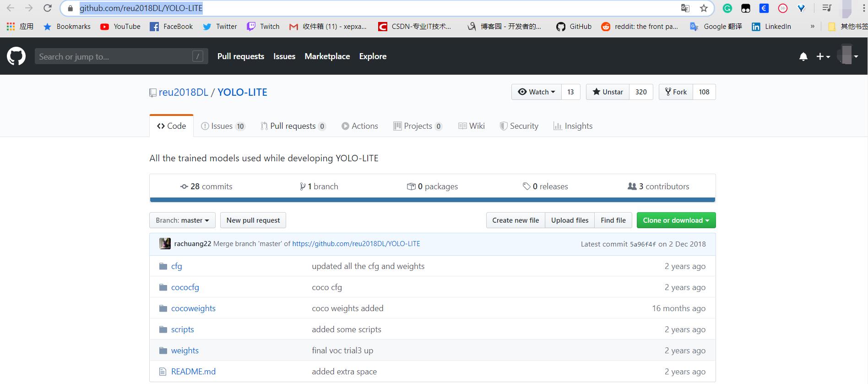This screenshot has width=868, height=384.
Task: Bookmark this page with the star icon
Action: click(704, 8)
